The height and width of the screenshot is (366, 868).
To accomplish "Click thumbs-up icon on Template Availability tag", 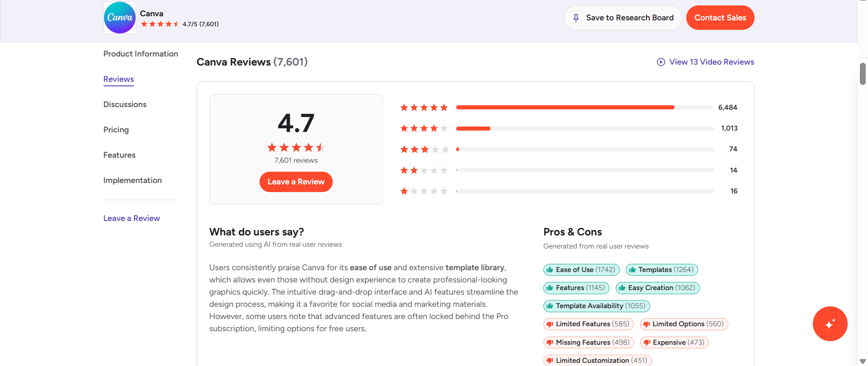I will 550,306.
